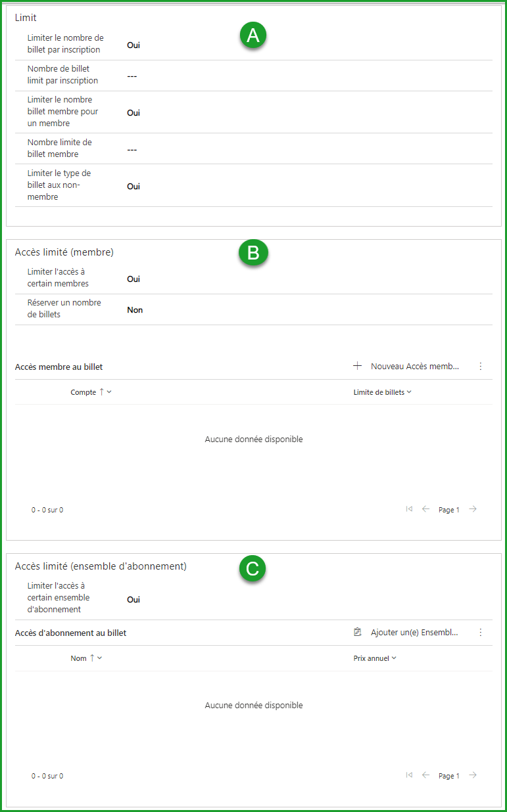Viewport: 507px width, 812px height.
Task: Go to first page in Accès d'abonnement grid
Action: [x=410, y=775]
